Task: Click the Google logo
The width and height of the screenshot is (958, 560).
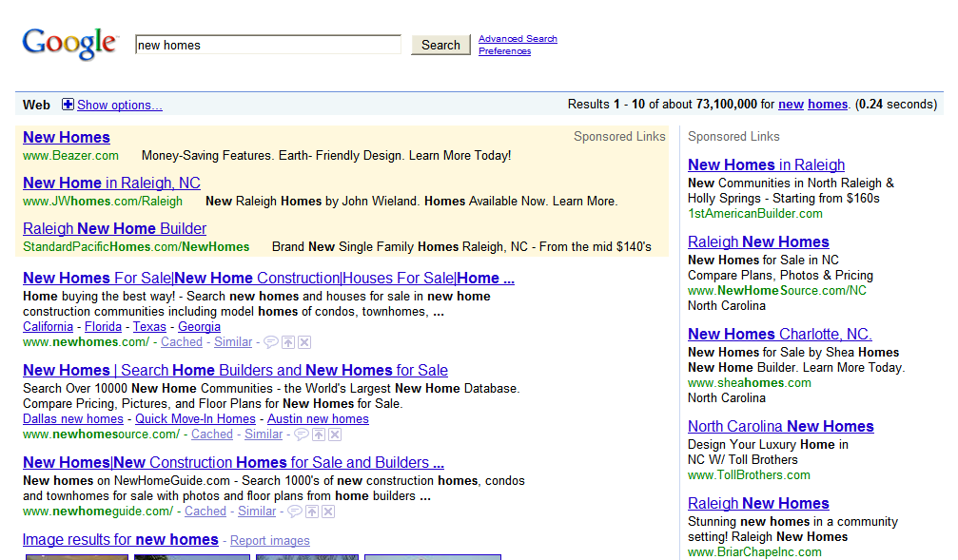Action: 69,44
